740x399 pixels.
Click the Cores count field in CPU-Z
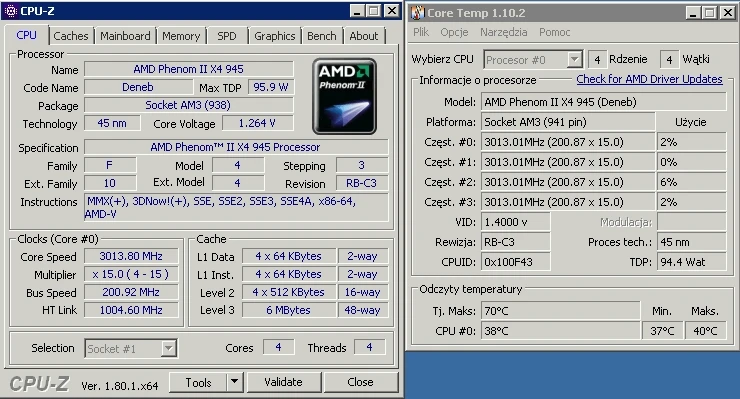(x=278, y=348)
